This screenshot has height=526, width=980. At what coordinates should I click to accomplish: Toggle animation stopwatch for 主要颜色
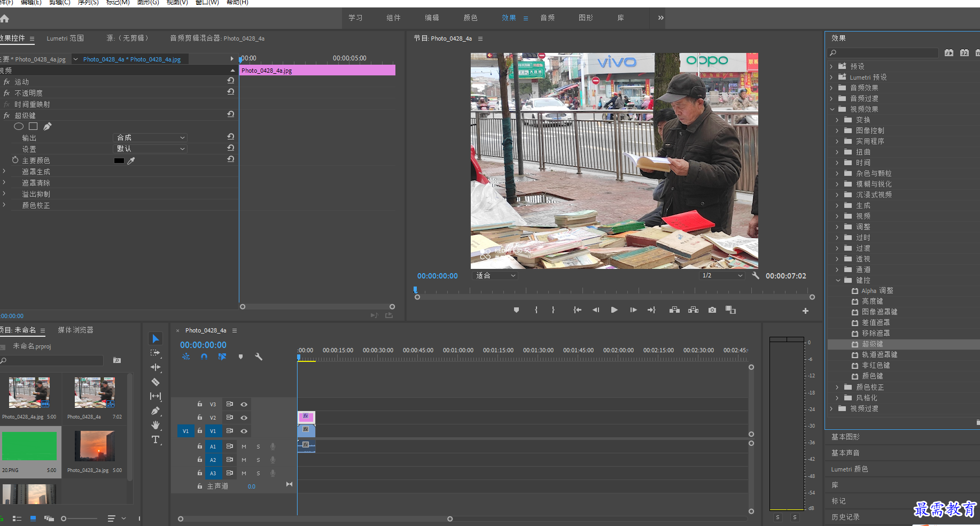coord(15,160)
